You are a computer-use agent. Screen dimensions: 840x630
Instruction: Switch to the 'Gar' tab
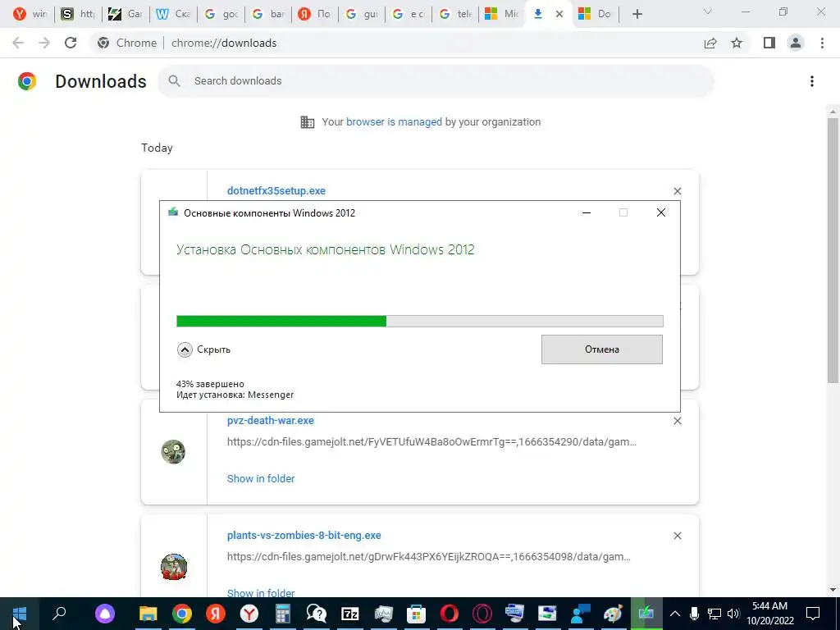125,14
